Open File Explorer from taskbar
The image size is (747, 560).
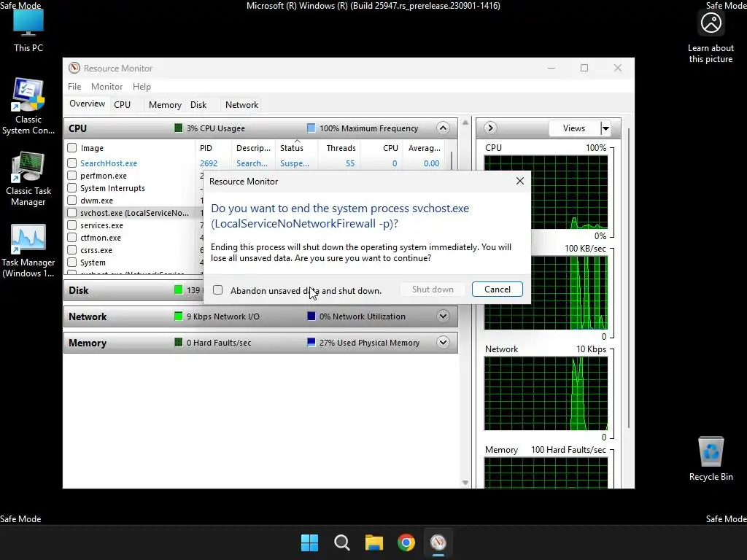click(374, 542)
